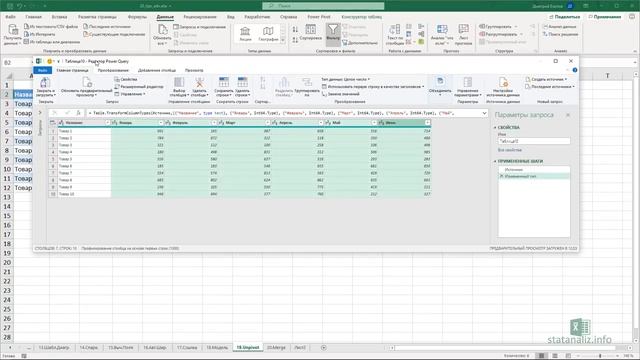
Task: Switch to Преобразование tab in Power Query
Action: pos(113,70)
